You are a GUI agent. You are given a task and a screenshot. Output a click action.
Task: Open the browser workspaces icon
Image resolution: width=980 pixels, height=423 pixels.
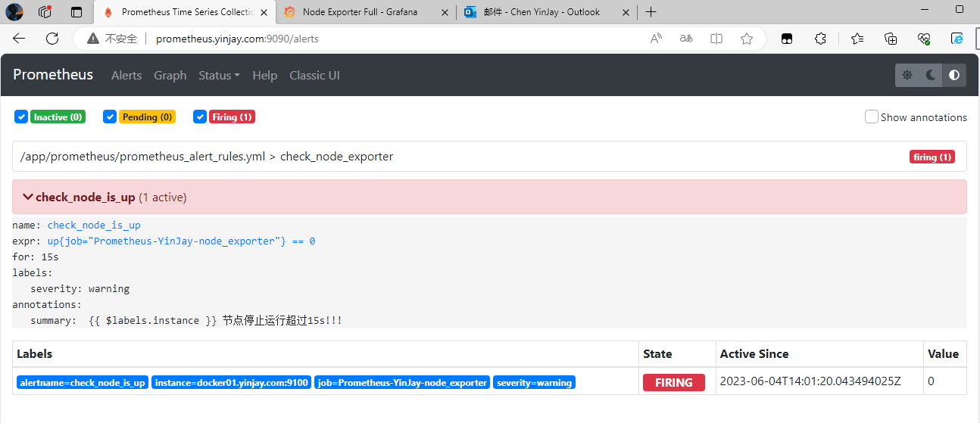[x=45, y=12]
